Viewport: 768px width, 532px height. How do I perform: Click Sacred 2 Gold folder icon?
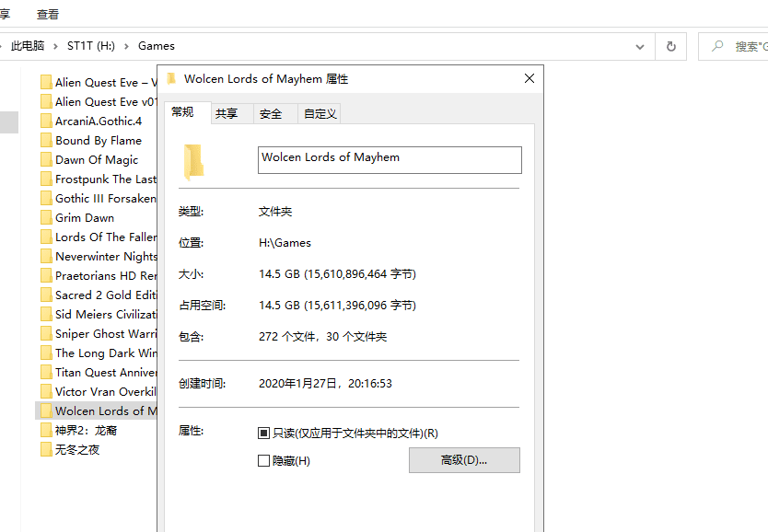[47, 295]
